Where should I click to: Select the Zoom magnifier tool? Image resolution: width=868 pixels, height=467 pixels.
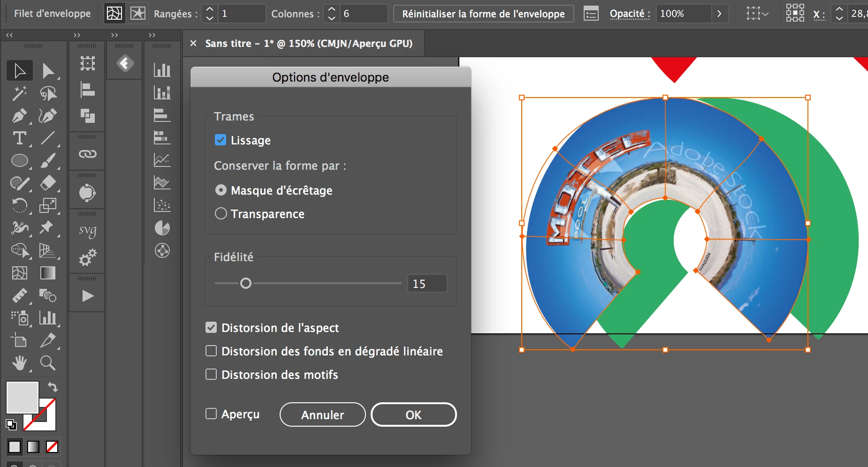[48, 363]
